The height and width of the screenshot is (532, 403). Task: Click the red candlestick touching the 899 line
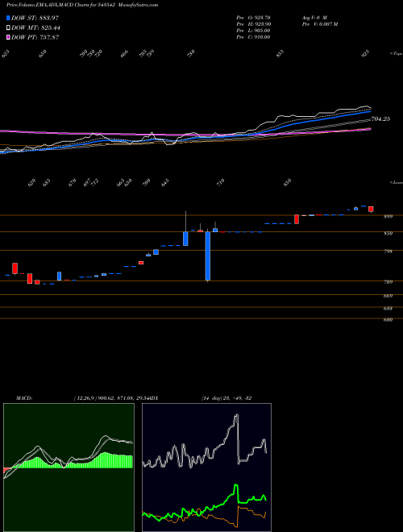[x=297, y=219]
